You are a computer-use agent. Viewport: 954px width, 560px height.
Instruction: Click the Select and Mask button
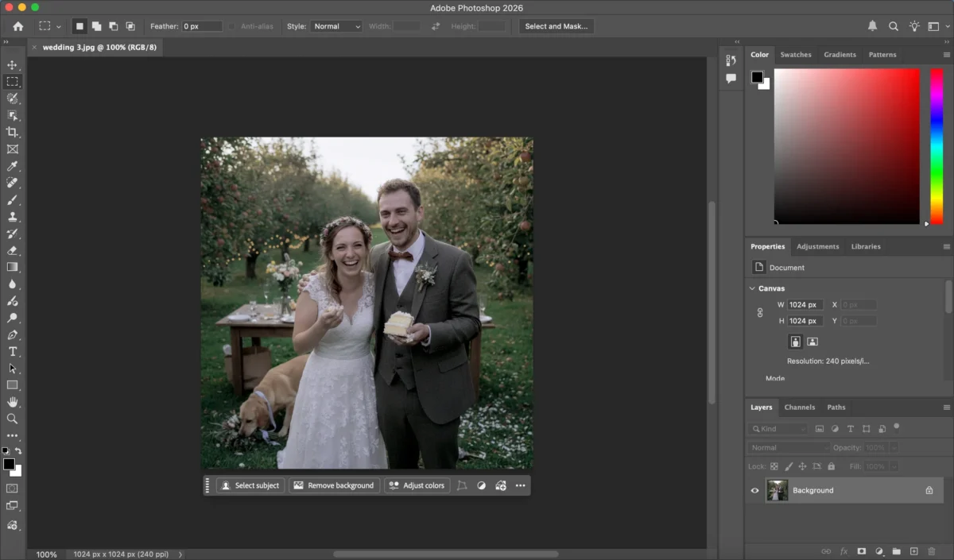(556, 26)
